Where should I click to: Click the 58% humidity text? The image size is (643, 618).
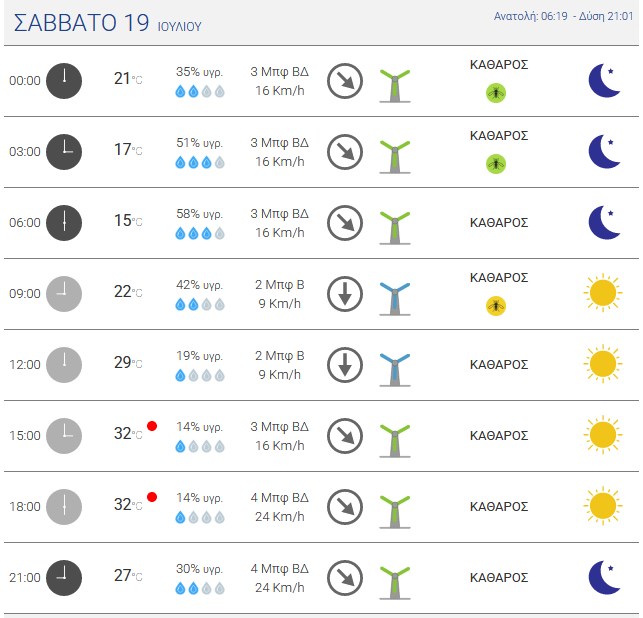click(x=200, y=214)
